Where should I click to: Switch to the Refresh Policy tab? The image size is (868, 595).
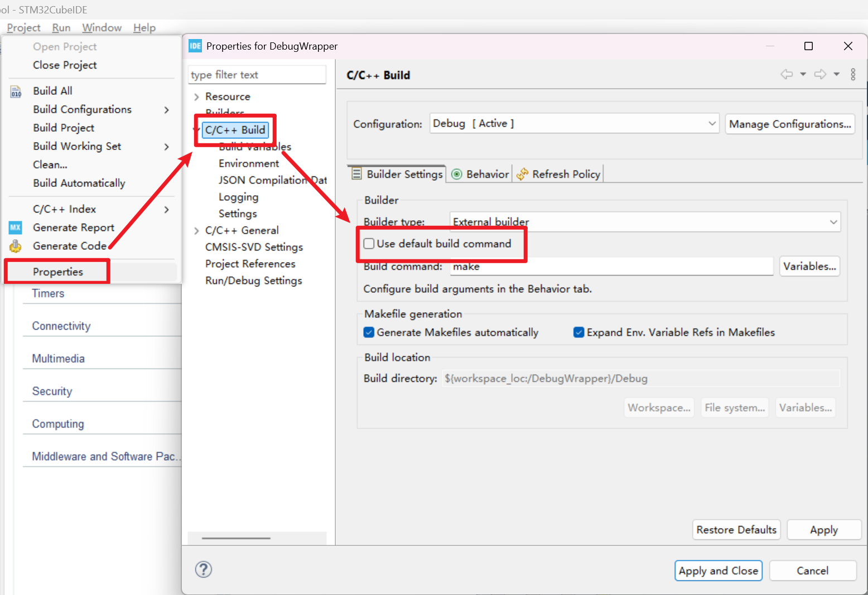point(558,174)
